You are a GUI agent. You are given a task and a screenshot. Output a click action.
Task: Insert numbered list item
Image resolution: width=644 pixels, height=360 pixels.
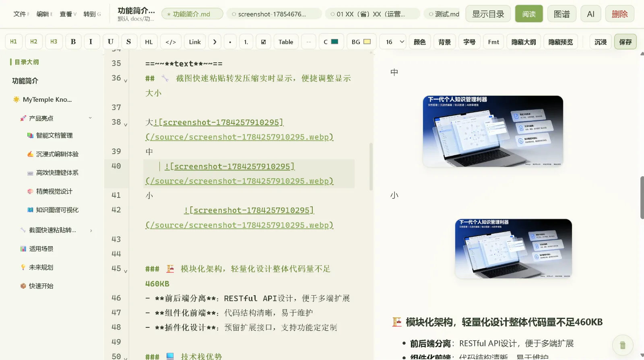[x=246, y=42]
